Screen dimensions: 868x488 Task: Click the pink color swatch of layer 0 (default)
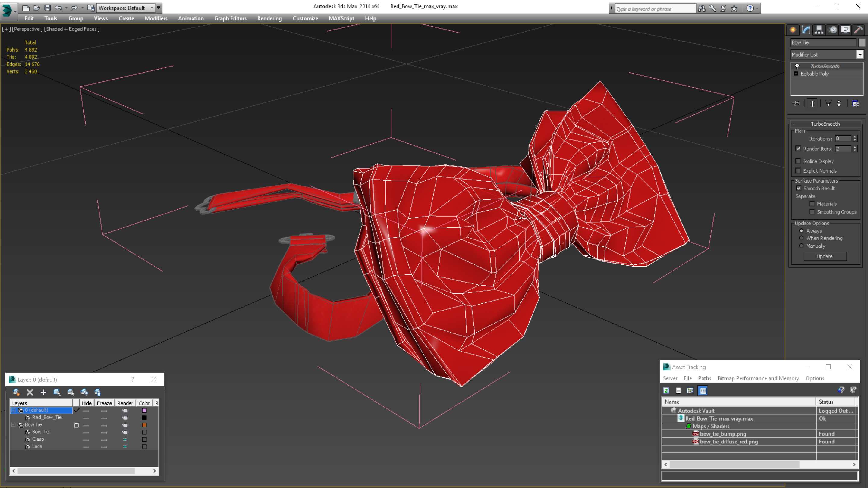[144, 411]
